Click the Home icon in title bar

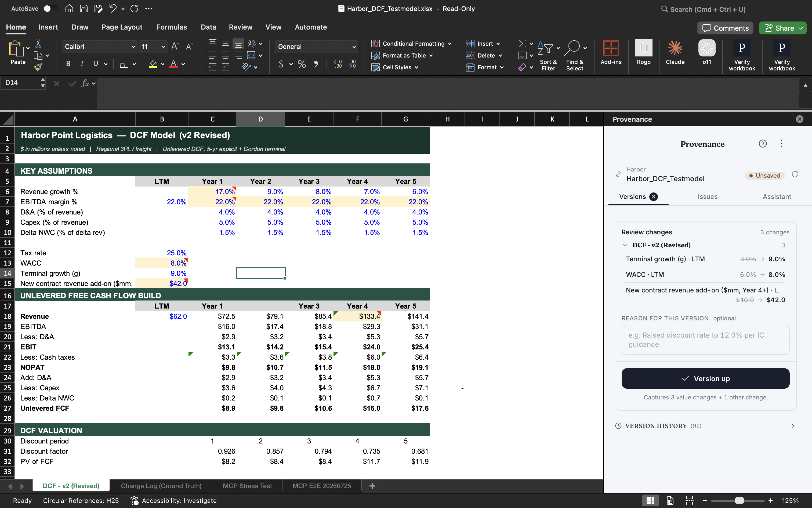69,9
